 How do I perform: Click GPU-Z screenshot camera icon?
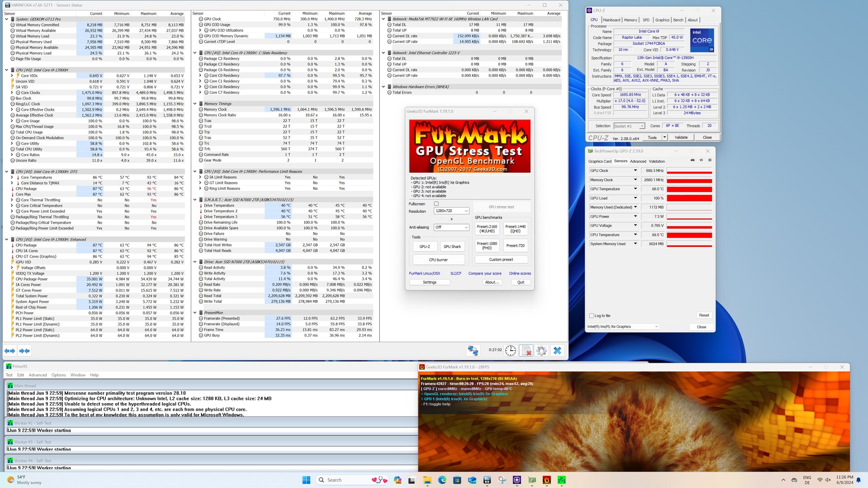[693, 160]
